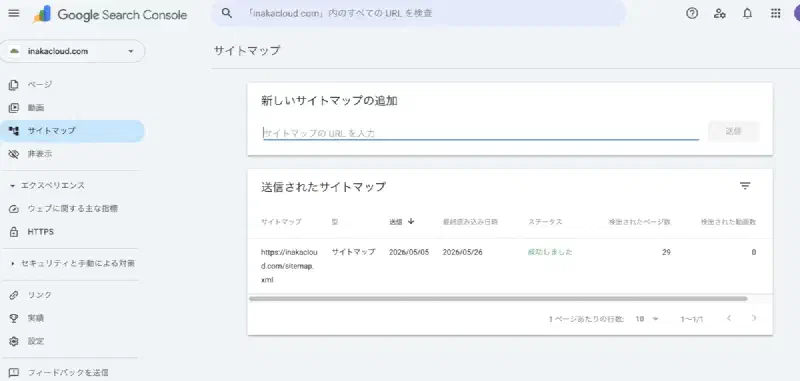Focus the sitemap URL input field

click(481, 133)
